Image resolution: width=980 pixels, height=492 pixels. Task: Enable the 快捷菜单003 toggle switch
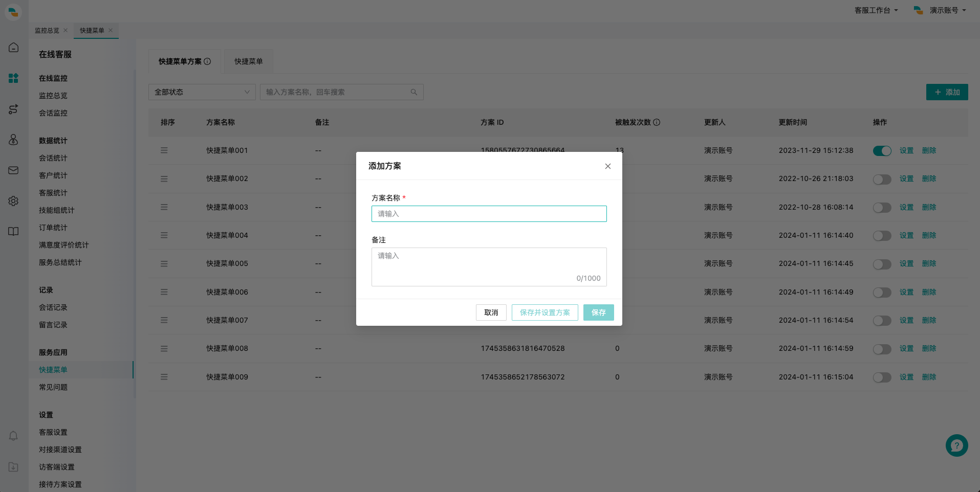pos(882,208)
